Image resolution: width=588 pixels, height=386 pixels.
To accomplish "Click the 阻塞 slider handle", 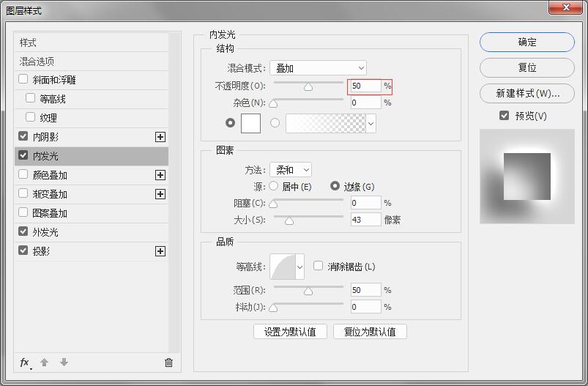I will point(273,204).
